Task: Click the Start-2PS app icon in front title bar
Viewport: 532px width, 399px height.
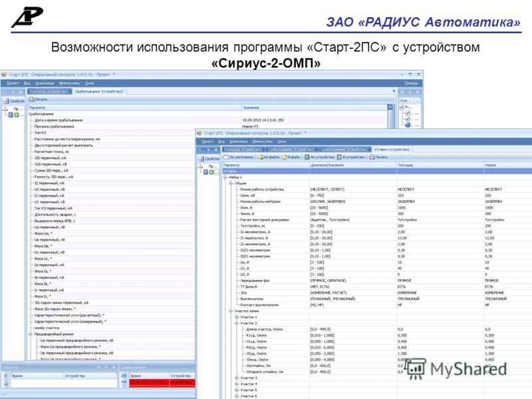Action: pos(199,133)
